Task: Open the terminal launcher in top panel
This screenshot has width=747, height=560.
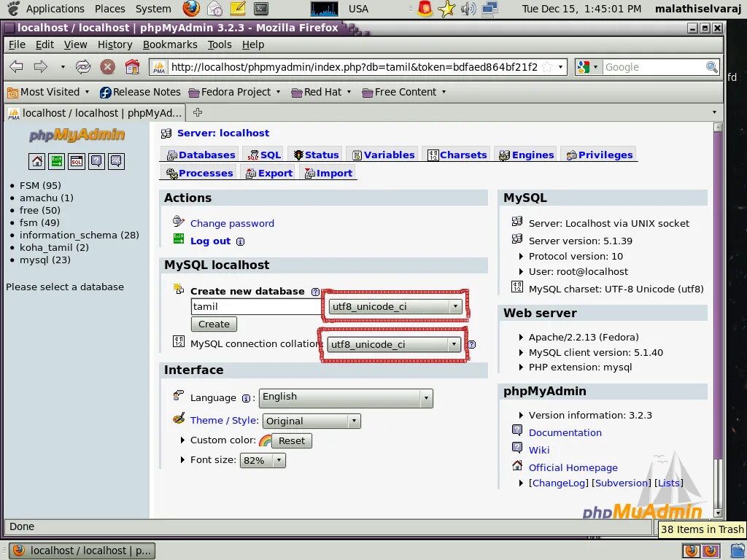Action: click(261, 9)
